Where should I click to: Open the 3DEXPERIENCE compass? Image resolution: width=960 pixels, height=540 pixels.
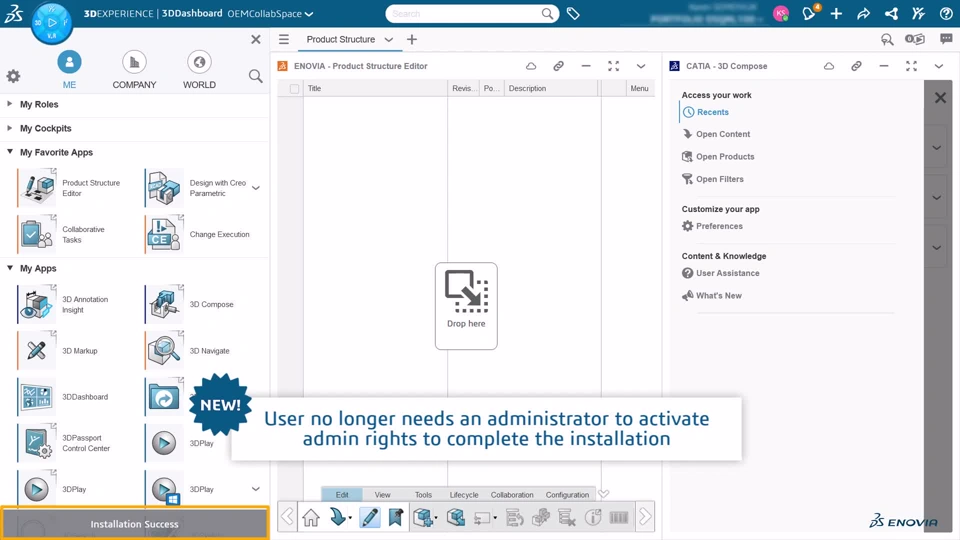tap(51, 23)
